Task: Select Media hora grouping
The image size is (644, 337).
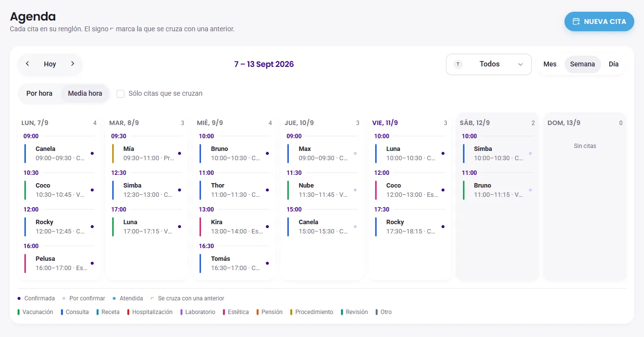Action: tap(85, 93)
